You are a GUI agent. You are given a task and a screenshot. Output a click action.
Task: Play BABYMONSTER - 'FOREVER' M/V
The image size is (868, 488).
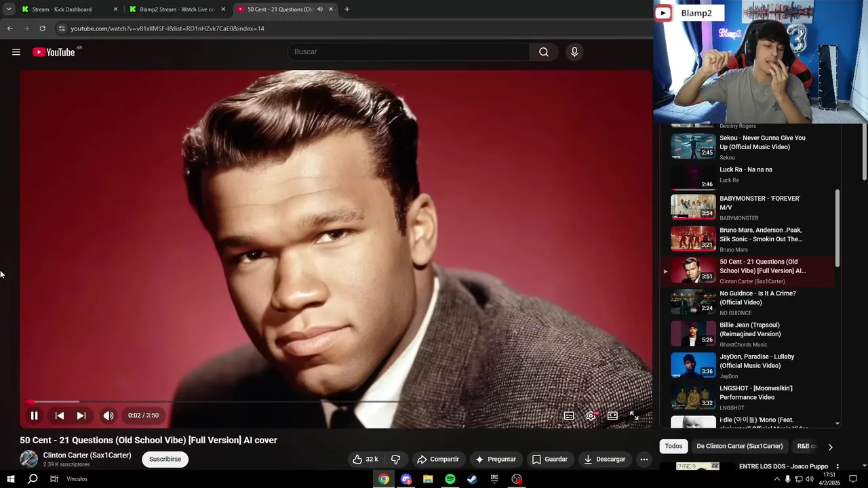pos(749,207)
